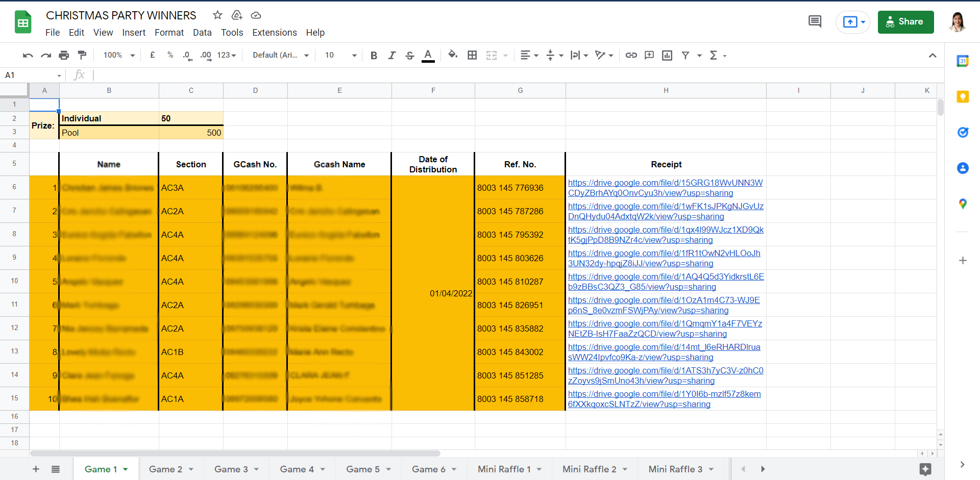Open Google Maps side panel

point(963,204)
